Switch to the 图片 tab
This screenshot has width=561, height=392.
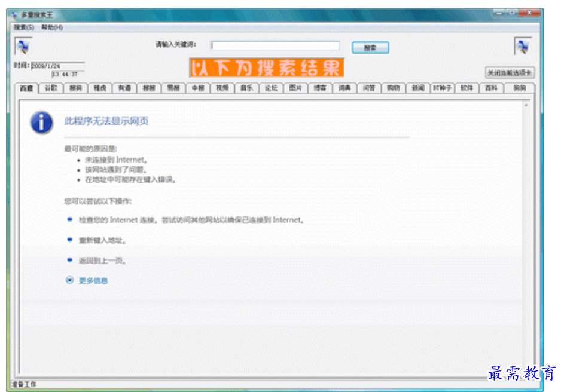pyautogui.click(x=295, y=88)
